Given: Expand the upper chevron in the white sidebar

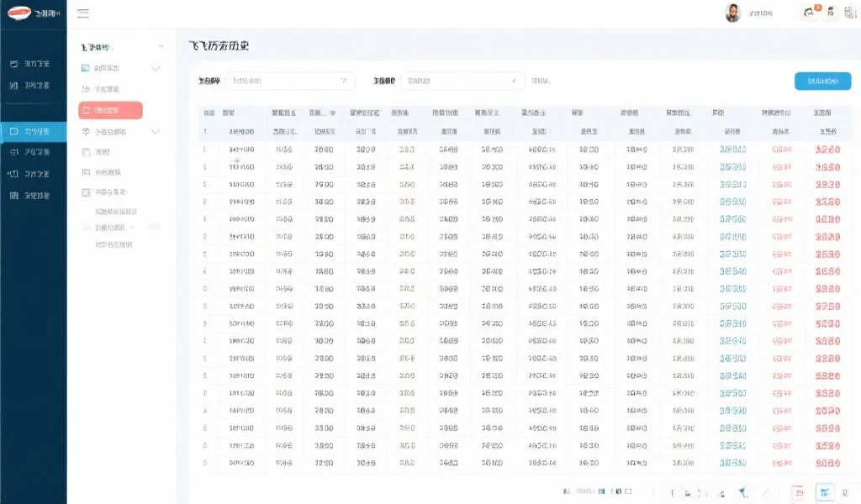Looking at the screenshot, I should point(156,68).
